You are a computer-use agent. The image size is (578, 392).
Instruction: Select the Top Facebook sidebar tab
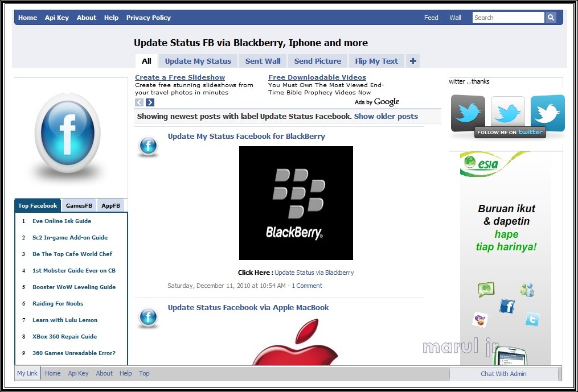pos(38,205)
